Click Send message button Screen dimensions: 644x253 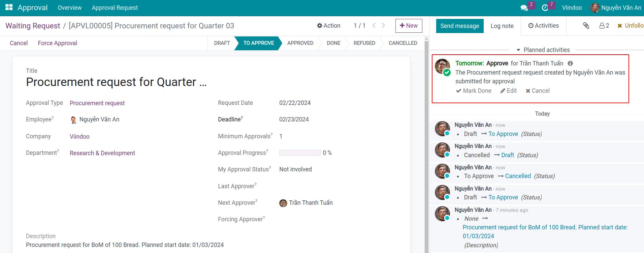click(x=459, y=26)
